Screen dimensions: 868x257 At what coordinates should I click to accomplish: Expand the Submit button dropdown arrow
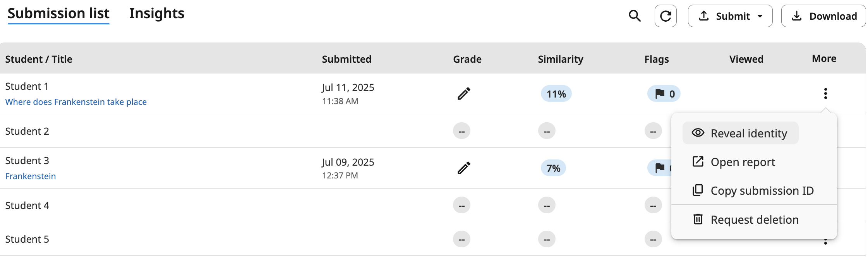760,16
